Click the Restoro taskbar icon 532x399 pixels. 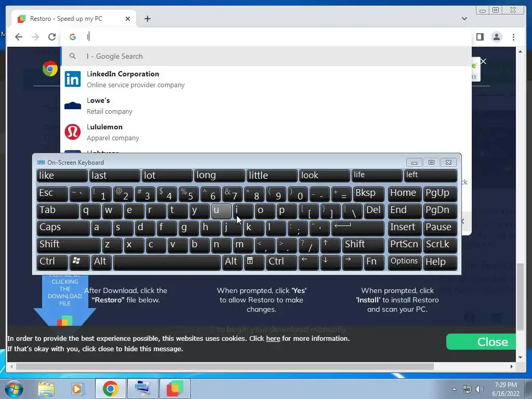coord(175,389)
